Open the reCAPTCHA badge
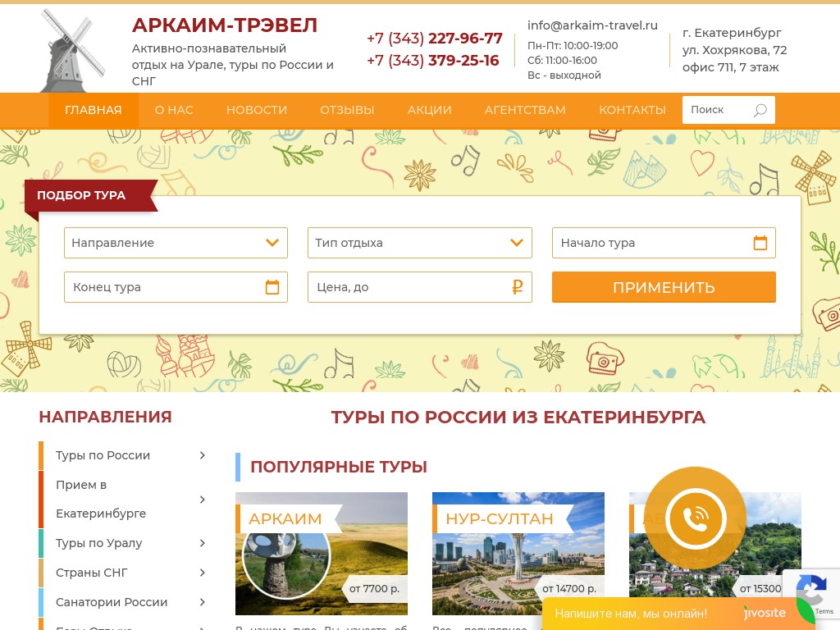 click(812, 594)
